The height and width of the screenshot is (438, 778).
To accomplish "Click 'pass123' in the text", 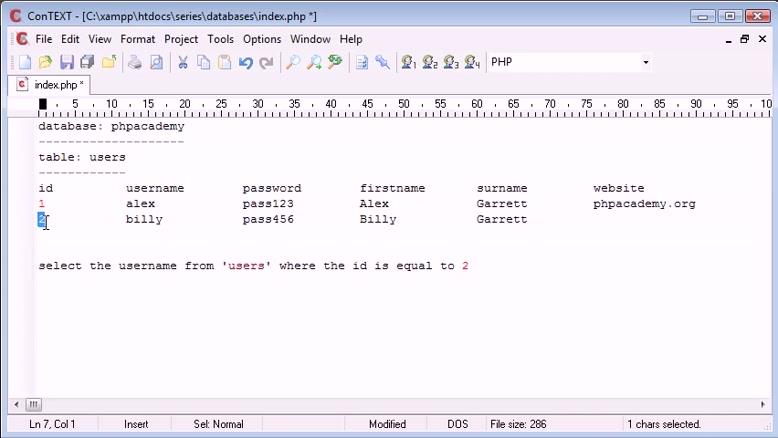I will click(x=268, y=204).
